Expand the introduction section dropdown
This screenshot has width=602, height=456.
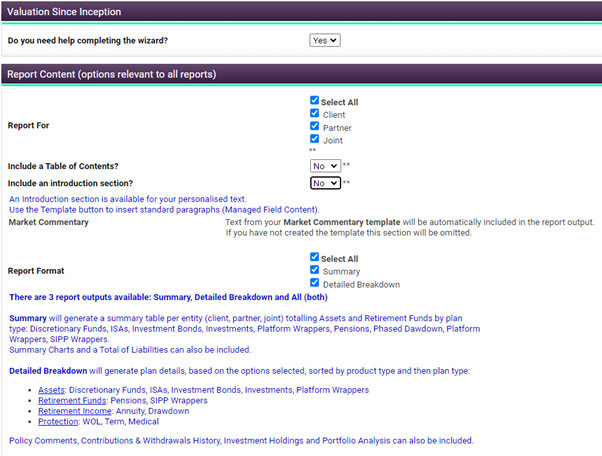pos(325,183)
